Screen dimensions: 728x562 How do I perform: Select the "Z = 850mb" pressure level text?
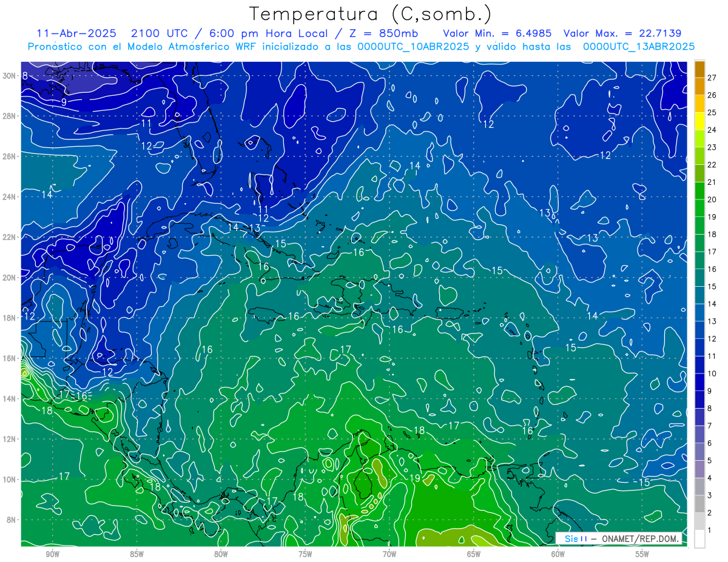(385, 33)
